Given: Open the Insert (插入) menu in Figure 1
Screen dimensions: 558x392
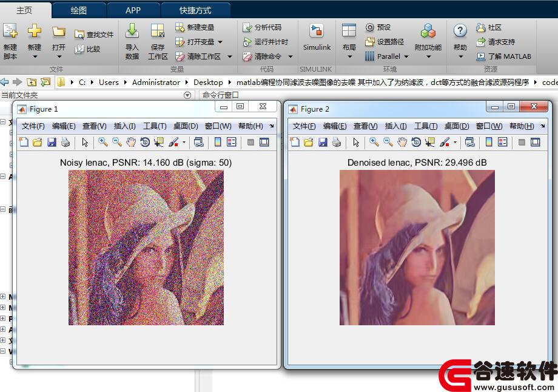Looking at the screenshot, I should point(124,126).
